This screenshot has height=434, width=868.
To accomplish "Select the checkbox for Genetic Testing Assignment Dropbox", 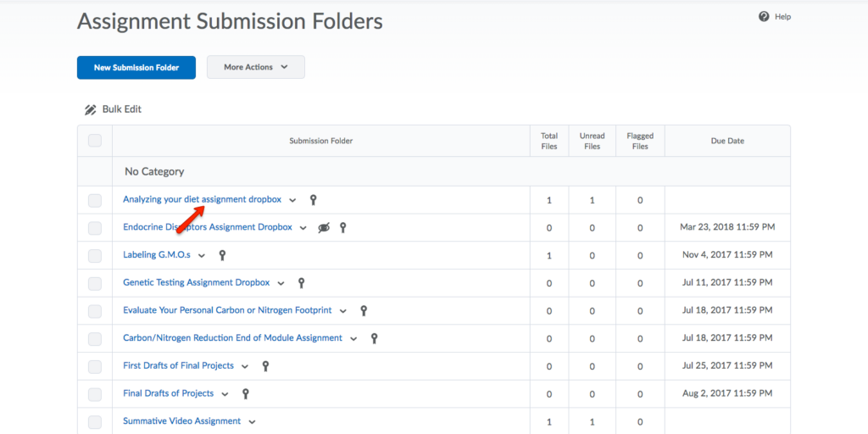I will 95,283.
